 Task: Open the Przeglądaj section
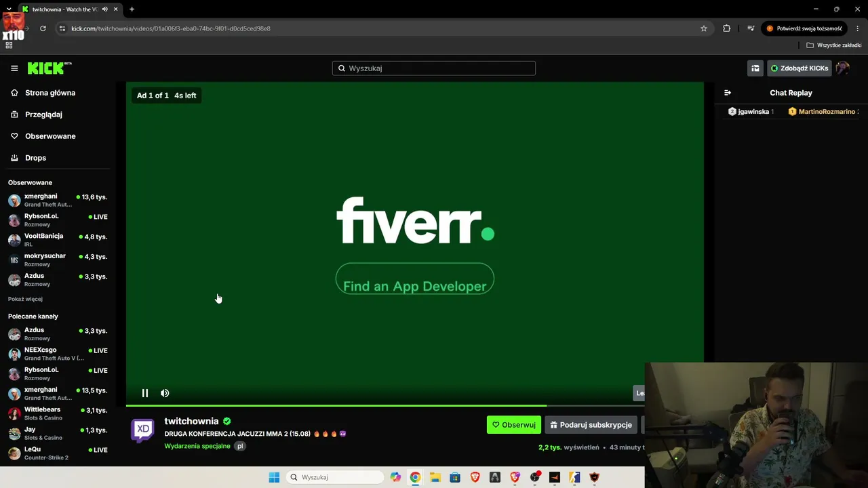point(43,115)
